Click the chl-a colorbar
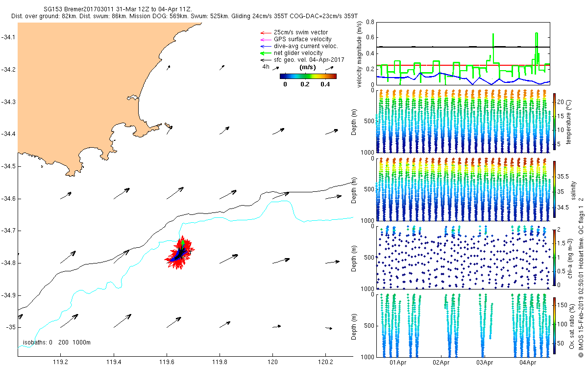The height and width of the screenshot is (368, 588). (554, 257)
